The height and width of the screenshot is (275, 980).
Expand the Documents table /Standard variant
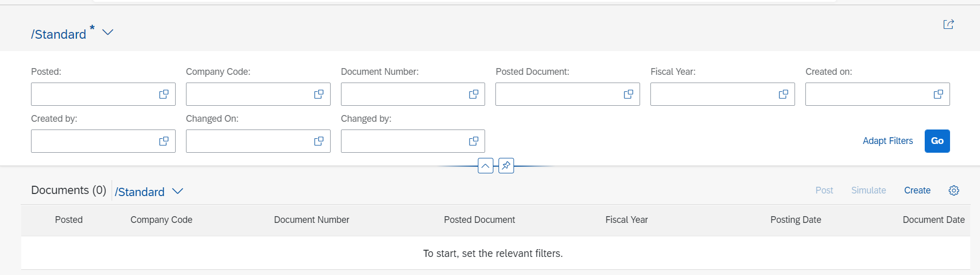[178, 191]
